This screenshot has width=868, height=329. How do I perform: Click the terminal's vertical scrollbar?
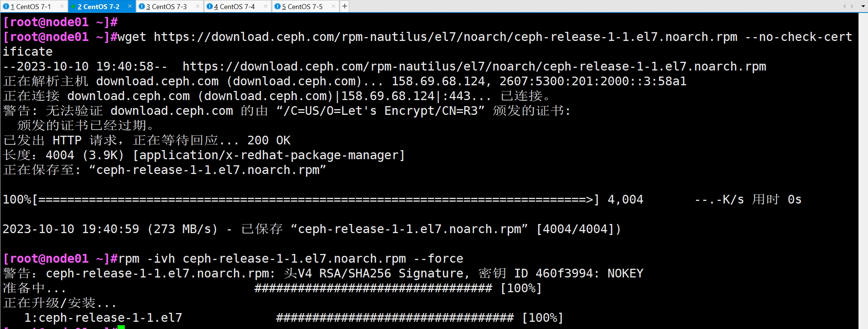(x=863, y=171)
